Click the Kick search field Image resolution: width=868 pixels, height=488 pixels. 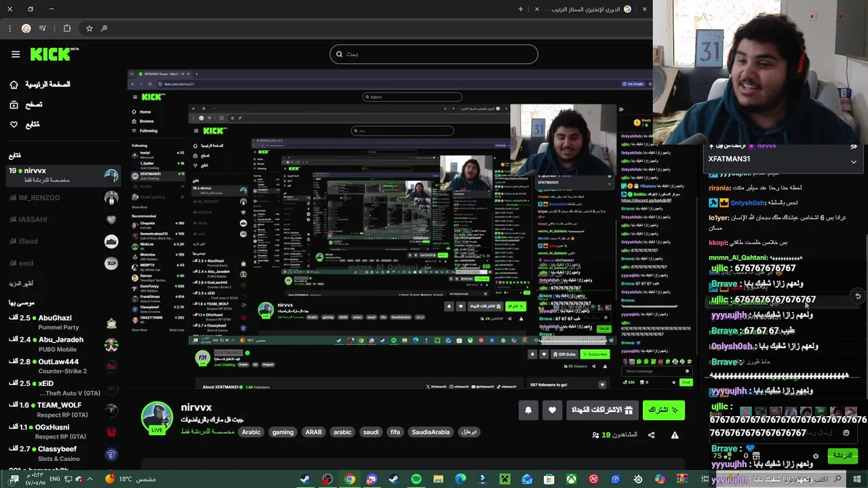pyautogui.click(x=434, y=54)
